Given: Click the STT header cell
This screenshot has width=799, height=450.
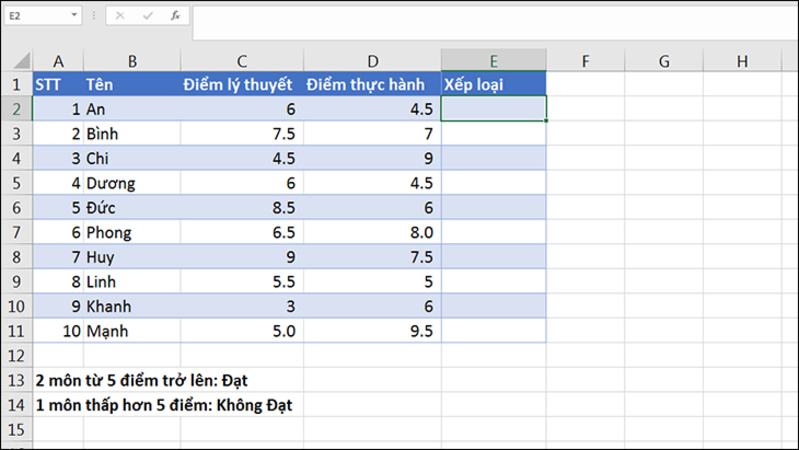Looking at the screenshot, I should click(x=58, y=84).
